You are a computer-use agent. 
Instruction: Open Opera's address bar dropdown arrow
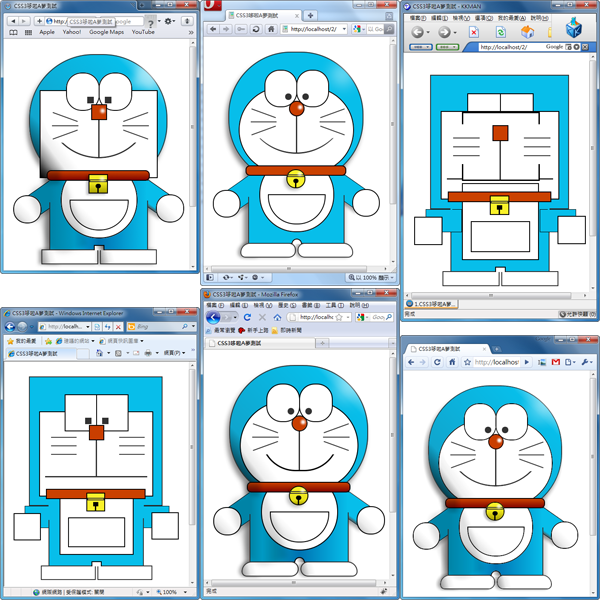point(344,29)
